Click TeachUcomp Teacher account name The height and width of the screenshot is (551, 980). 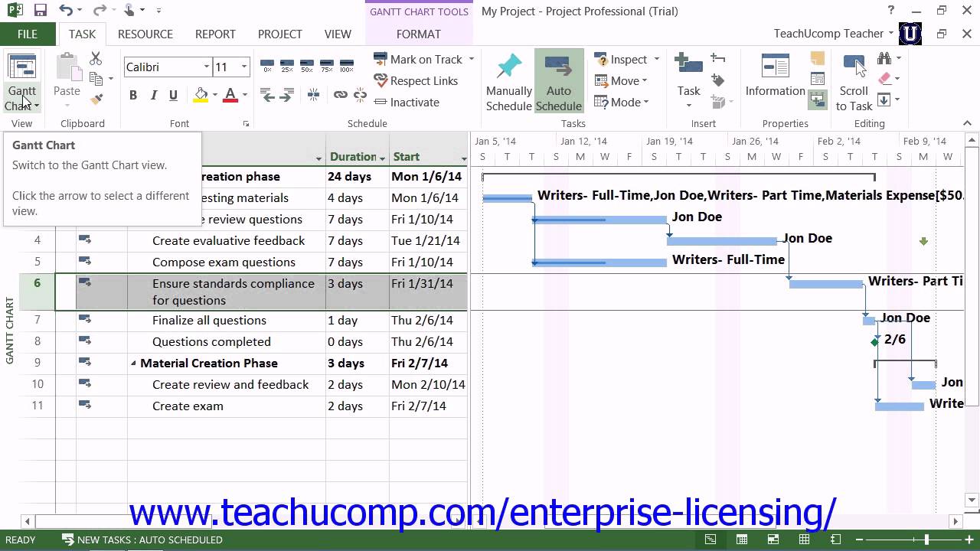828,34
